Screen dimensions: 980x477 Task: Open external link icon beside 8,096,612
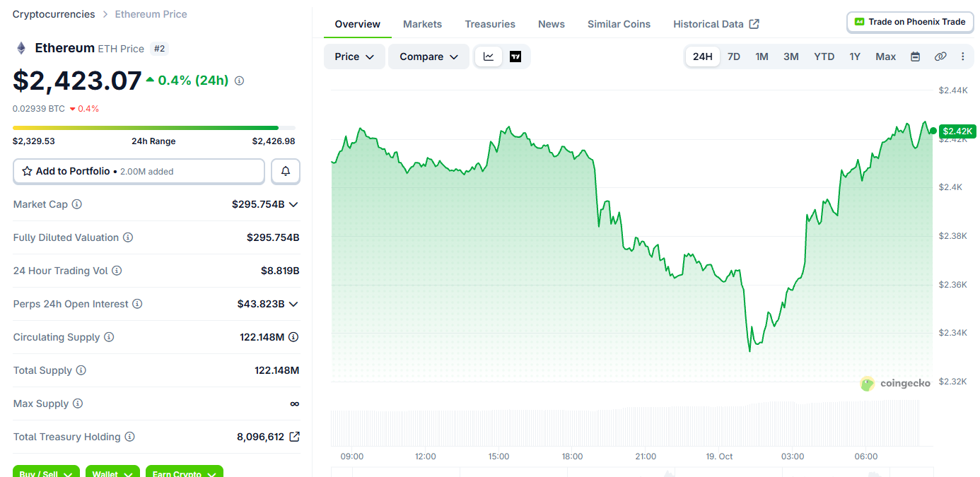click(x=294, y=437)
